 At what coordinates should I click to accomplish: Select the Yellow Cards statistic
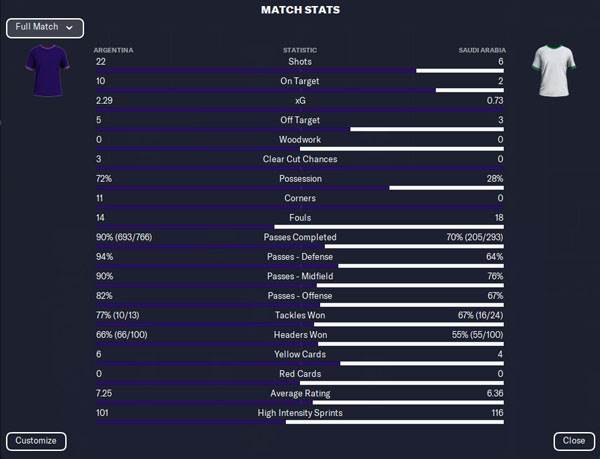click(x=299, y=354)
